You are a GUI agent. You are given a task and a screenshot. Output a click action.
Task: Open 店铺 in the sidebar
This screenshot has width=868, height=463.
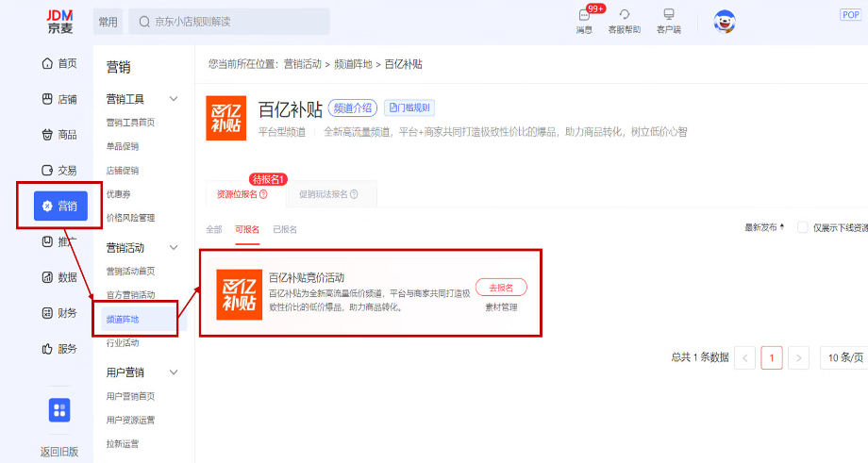(x=59, y=99)
